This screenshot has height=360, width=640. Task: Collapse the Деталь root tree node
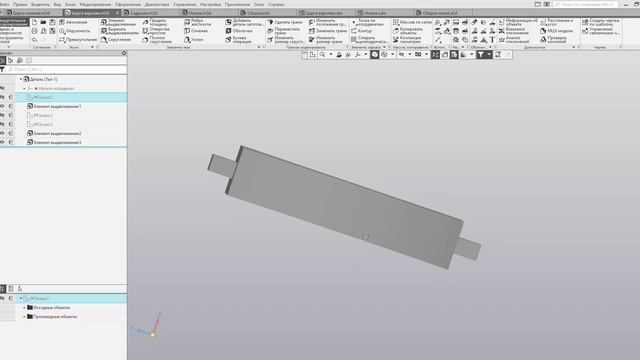point(21,79)
